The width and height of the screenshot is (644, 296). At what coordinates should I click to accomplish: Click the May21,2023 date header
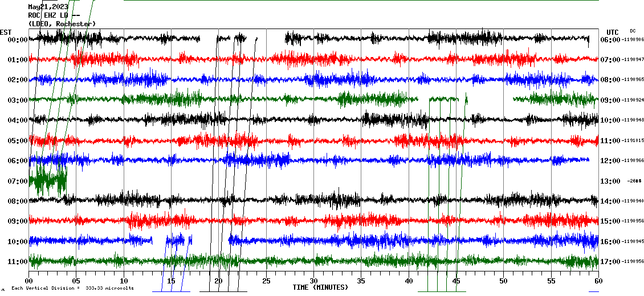tap(48, 7)
